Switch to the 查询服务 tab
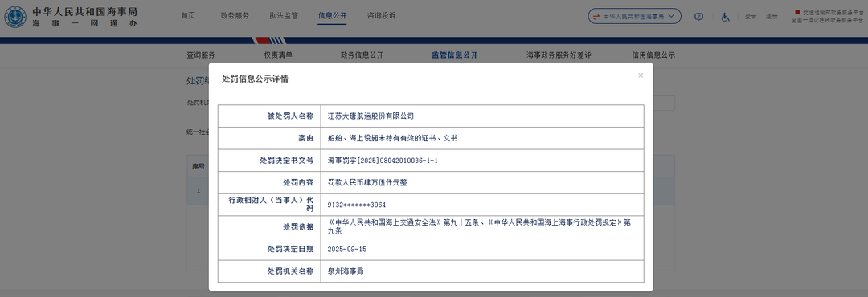The image size is (868, 297). pyautogui.click(x=201, y=55)
